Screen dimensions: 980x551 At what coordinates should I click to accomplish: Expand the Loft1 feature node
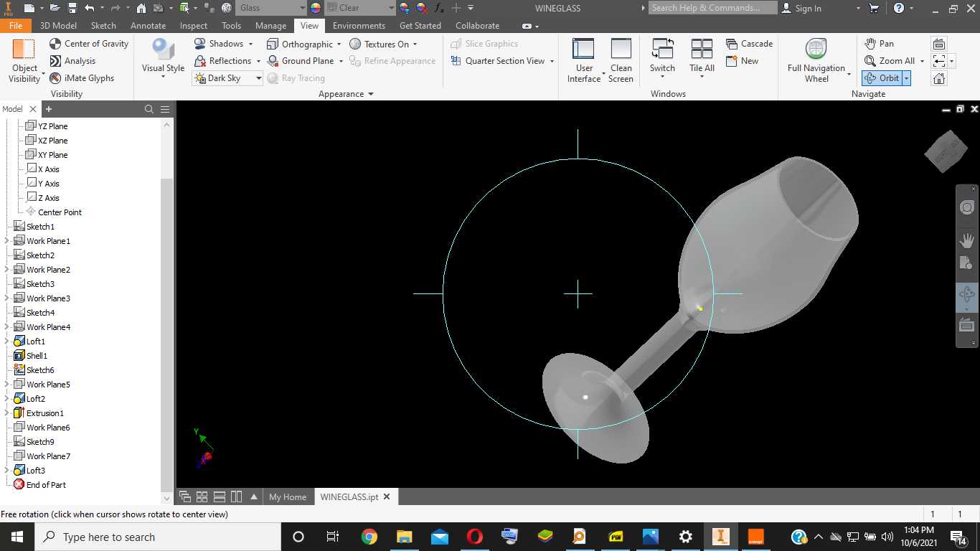(x=7, y=342)
